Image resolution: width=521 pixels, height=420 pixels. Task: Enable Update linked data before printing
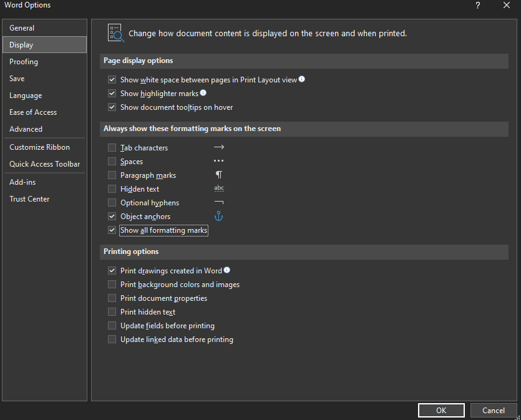(x=112, y=339)
